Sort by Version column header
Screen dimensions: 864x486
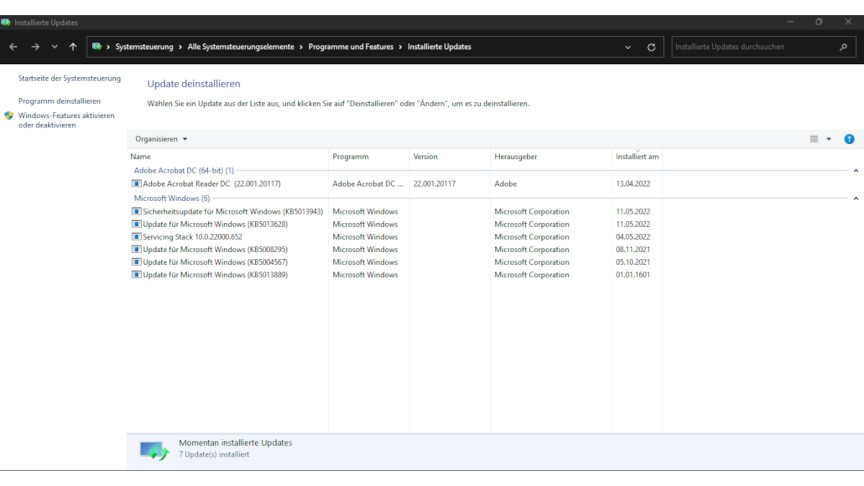pyautogui.click(x=450, y=156)
